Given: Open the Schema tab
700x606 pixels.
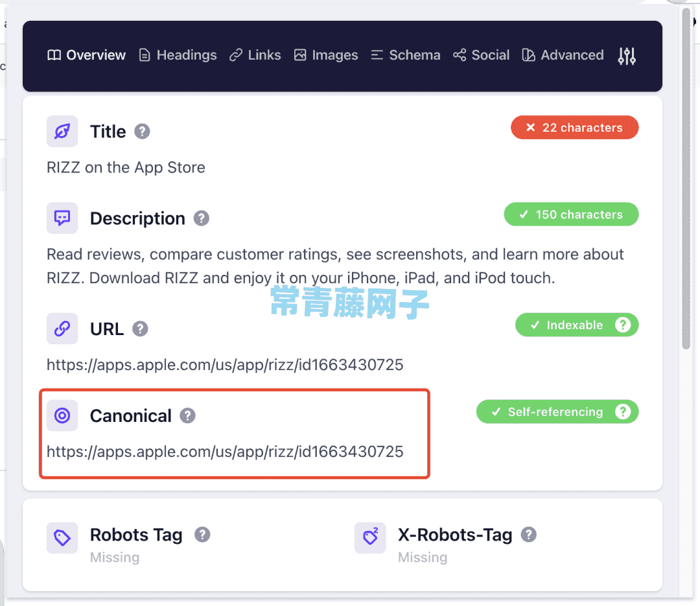Looking at the screenshot, I should click(405, 55).
